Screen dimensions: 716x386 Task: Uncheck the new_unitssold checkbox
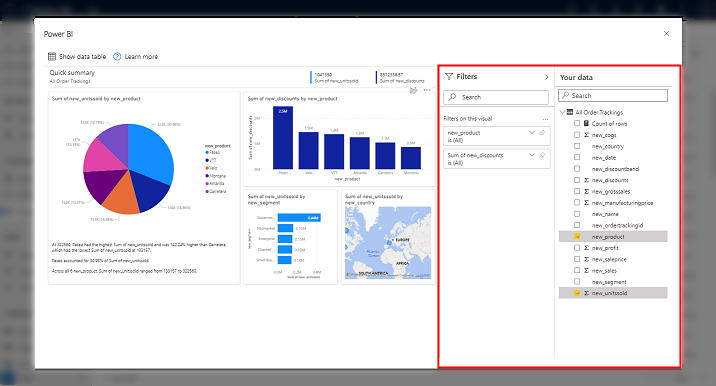[577, 293]
